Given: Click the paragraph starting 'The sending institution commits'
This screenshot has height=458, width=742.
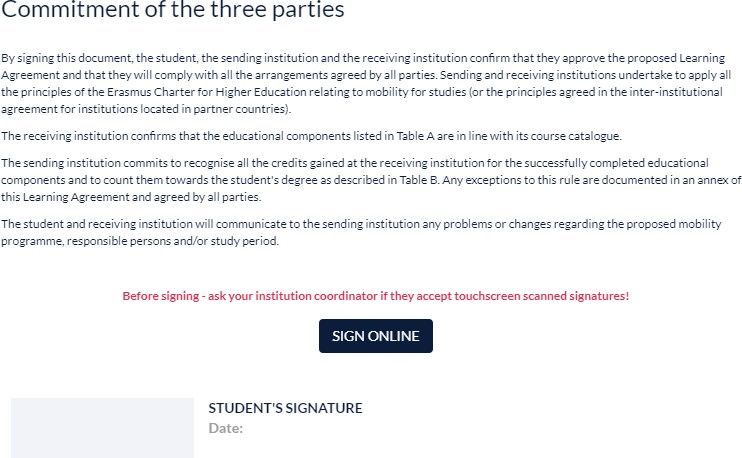Looking at the screenshot, I should pos(371,180).
